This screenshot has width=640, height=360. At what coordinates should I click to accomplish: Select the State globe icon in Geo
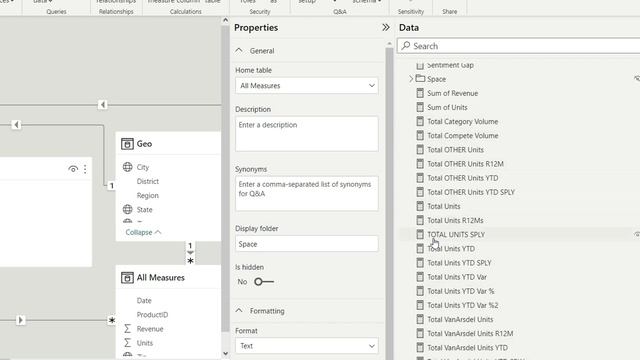point(127,209)
